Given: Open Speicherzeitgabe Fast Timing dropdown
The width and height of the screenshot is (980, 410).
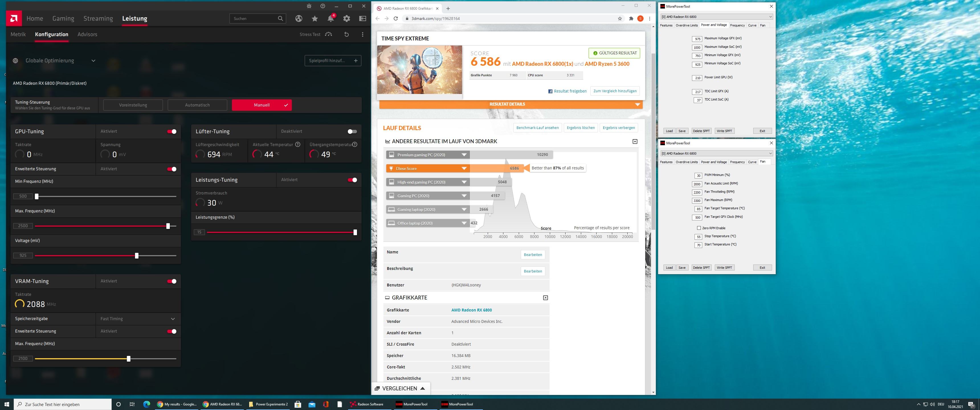Looking at the screenshot, I should 138,319.
